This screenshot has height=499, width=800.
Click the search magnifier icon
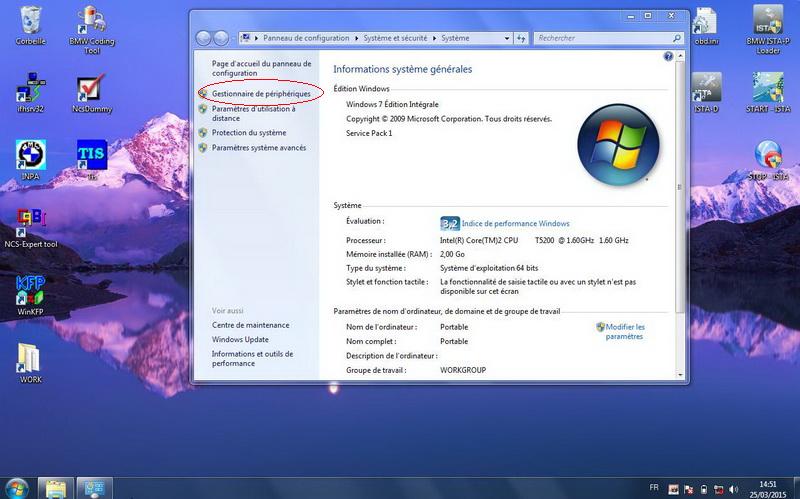[x=677, y=38]
